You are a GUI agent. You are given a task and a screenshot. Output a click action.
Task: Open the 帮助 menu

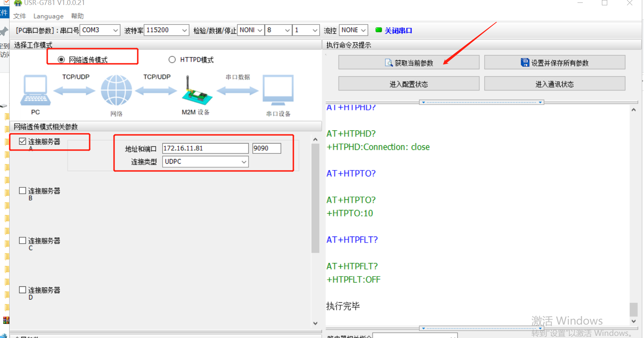(77, 16)
